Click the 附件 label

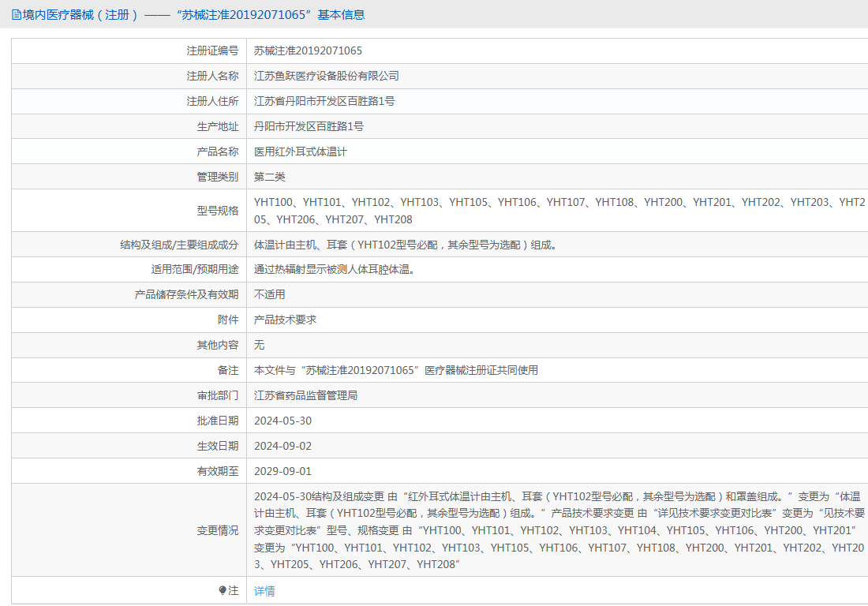tap(228, 320)
